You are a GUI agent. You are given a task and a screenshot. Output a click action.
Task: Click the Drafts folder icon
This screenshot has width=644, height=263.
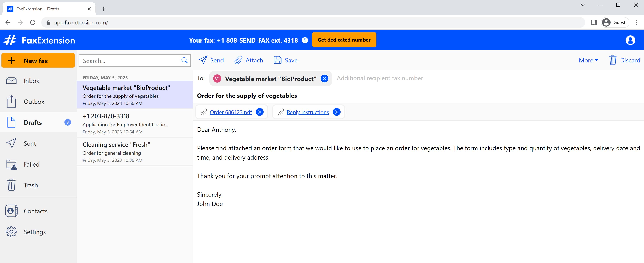[x=11, y=122]
